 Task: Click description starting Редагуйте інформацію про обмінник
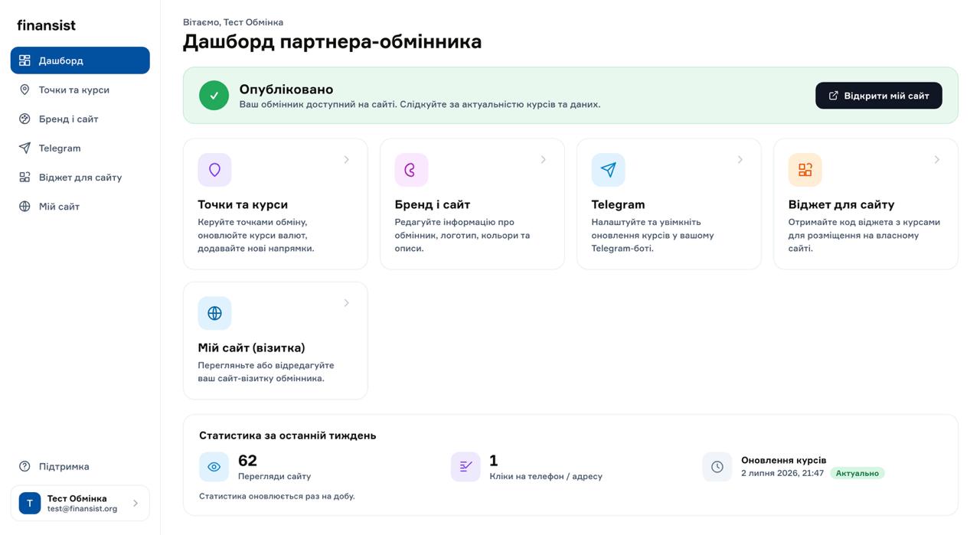pos(462,235)
